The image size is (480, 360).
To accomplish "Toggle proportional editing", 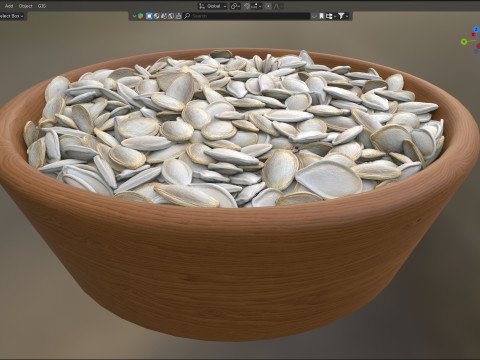I will [x=268, y=6].
